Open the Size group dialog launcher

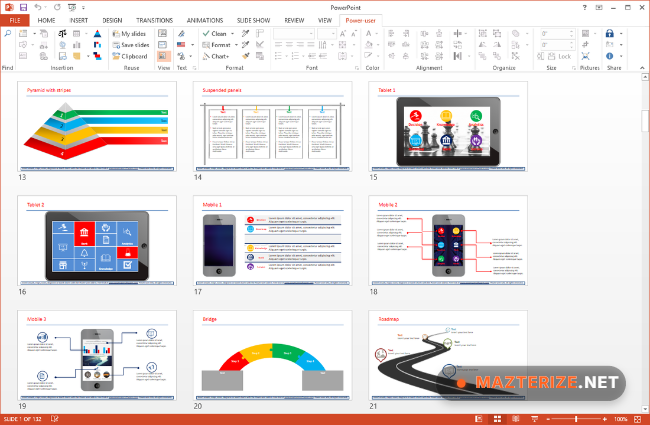[574, 68]
